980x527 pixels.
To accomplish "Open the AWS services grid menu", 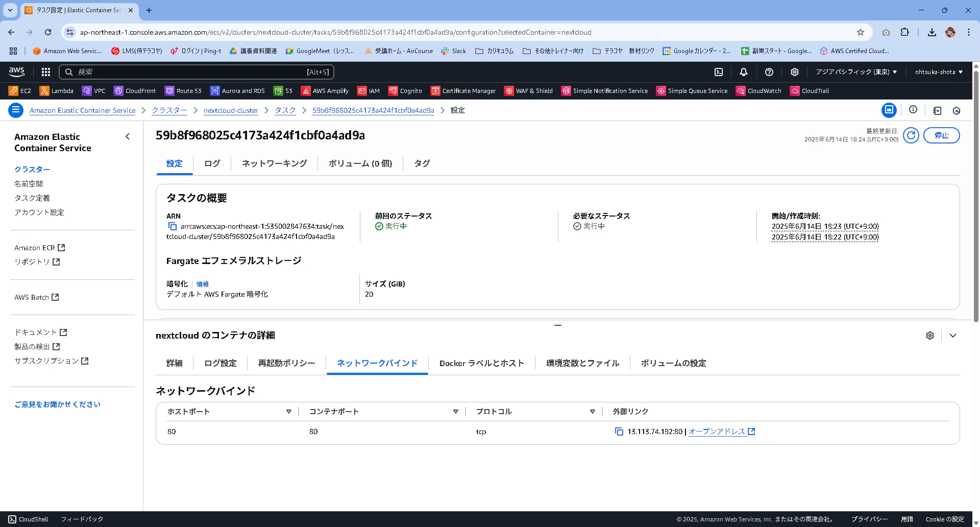I will [46, 72].
